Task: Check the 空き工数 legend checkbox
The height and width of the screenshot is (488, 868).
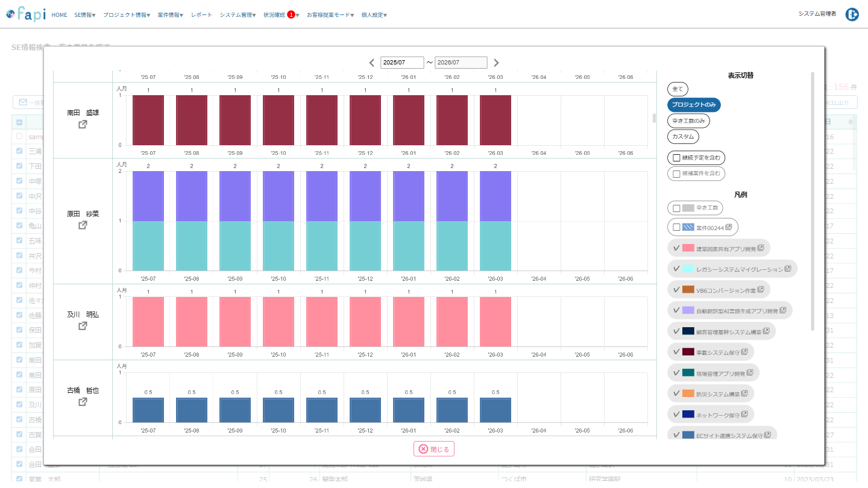Action: coord(676,208)
